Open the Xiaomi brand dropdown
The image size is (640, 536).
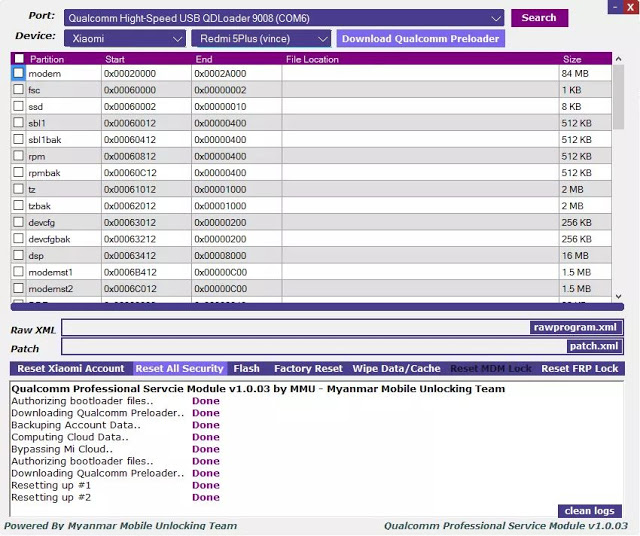click(x=125, y=39)
